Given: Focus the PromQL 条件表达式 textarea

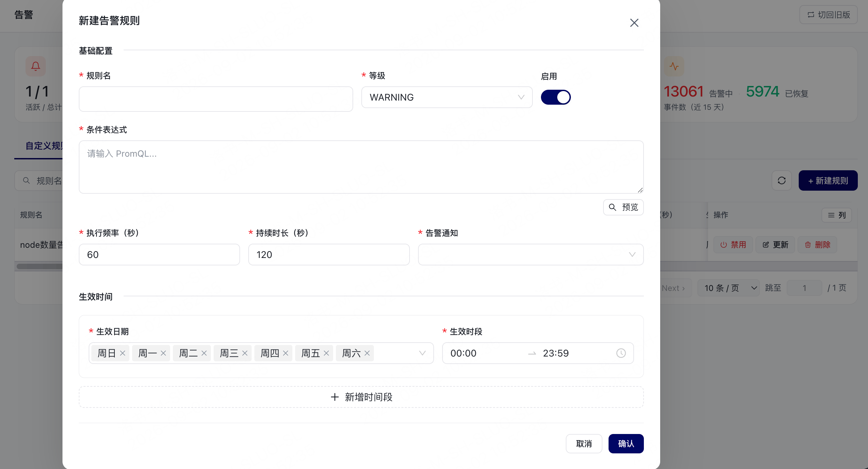Looking at the screenshot, I should click(361, 167).
